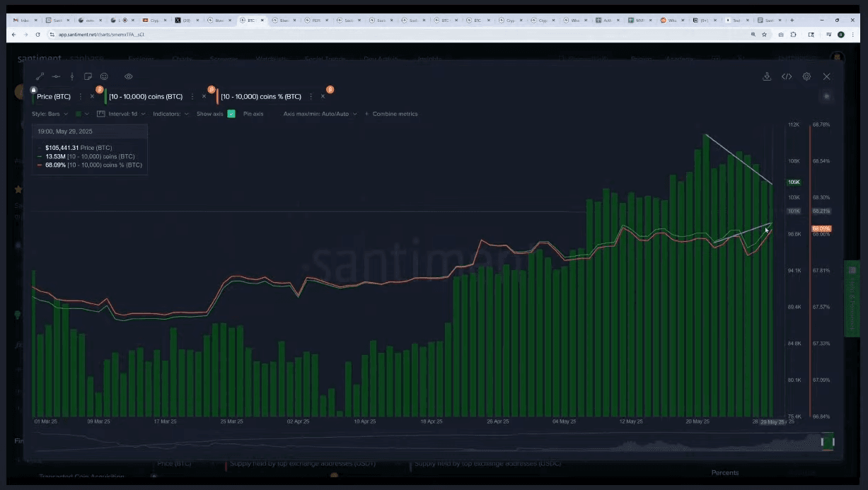Remove the Price (BTC) metric
Screen dimensions: 868x490
coord(92,97)
